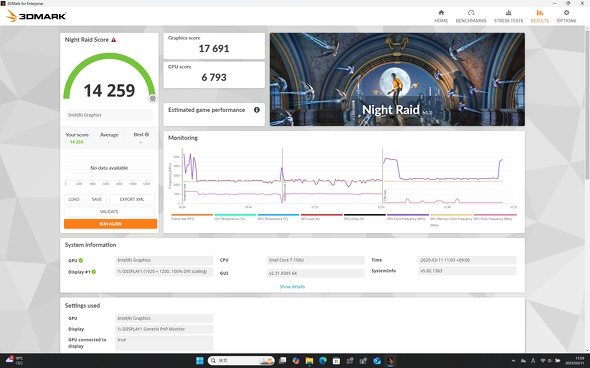Click the Time value field in System information
Image resolution: width=590 pixels, height=368 pixels.
point(467,260)
